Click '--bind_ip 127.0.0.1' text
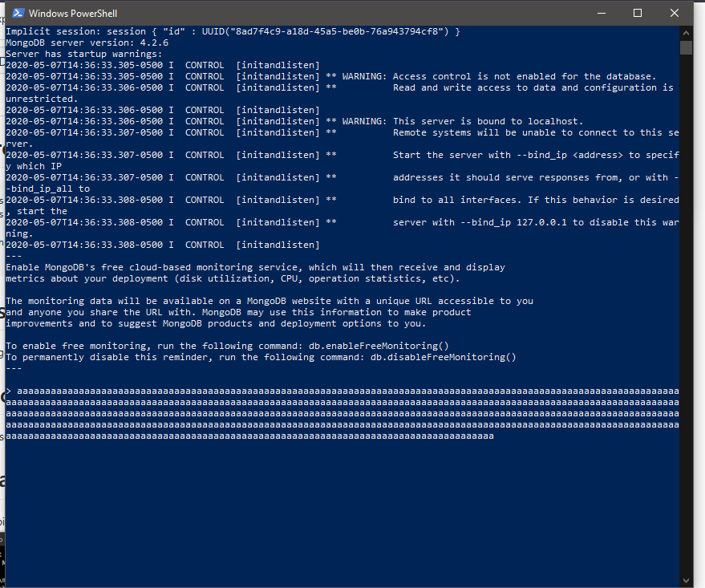 513,222
